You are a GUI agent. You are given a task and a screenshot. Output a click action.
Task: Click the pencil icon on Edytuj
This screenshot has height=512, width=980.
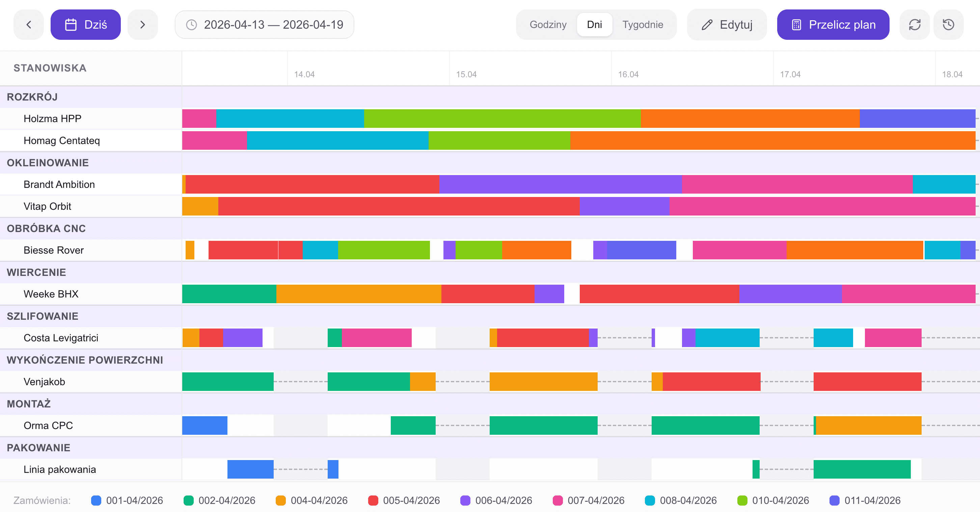[706, 25]
